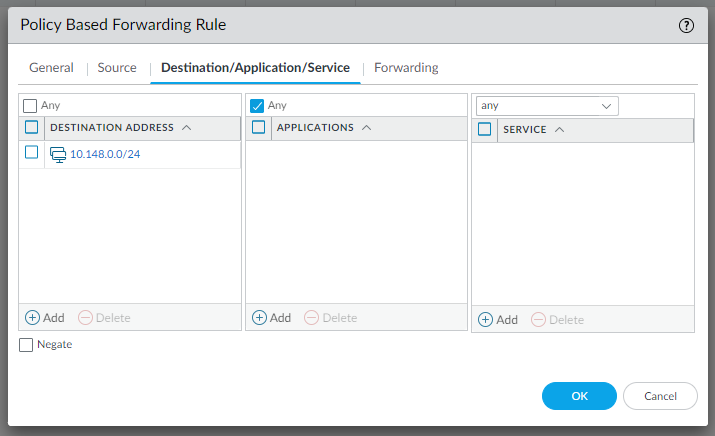
Task: Select the 10.148.0.0/24 row checkbox
Action: [x=32, y=153]
